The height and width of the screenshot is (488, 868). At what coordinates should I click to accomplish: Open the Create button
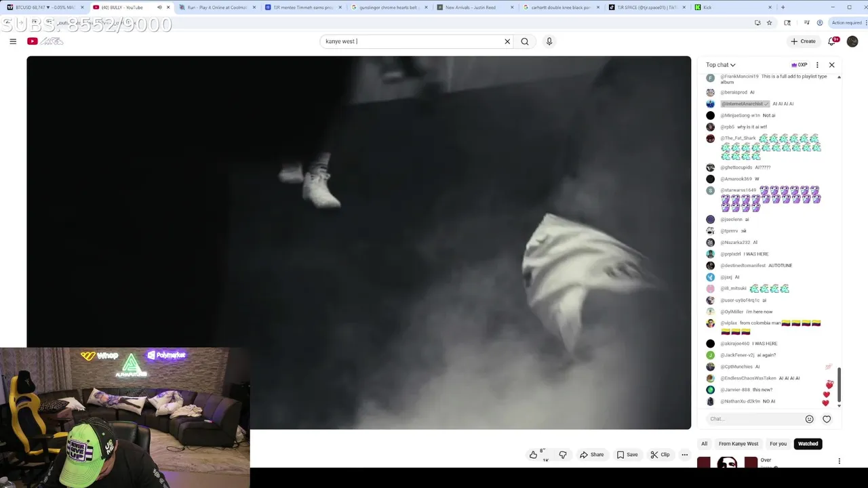(803, 41)
